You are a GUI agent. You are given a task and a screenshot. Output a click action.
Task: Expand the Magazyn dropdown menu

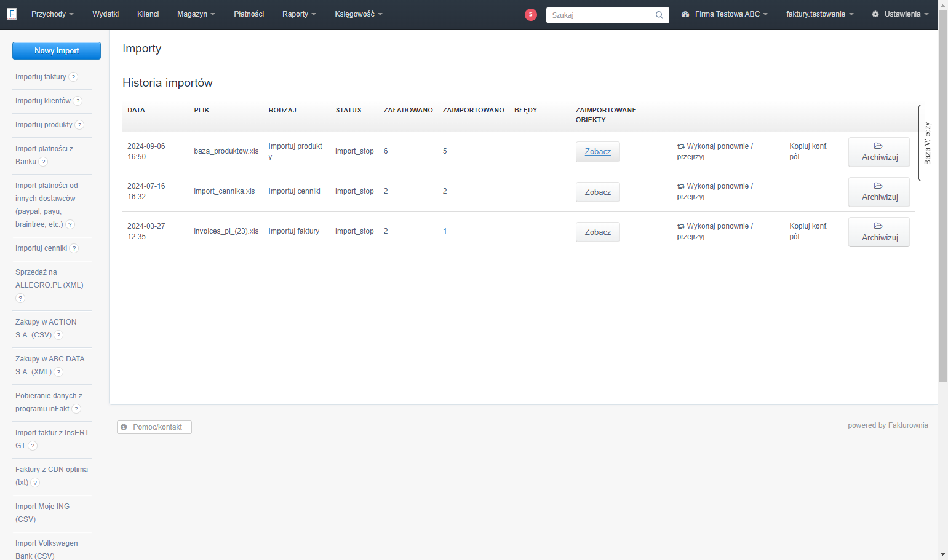coord(196,14)
